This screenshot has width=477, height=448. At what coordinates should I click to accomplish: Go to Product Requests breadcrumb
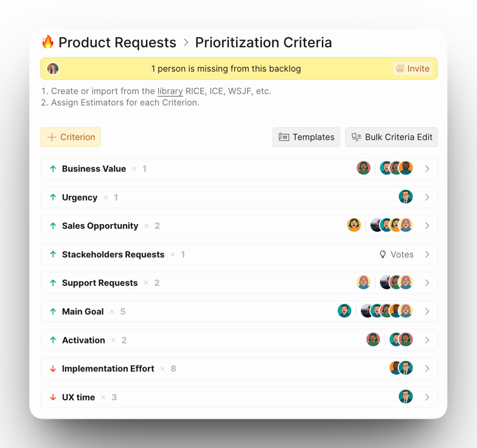tap(117, 43)
